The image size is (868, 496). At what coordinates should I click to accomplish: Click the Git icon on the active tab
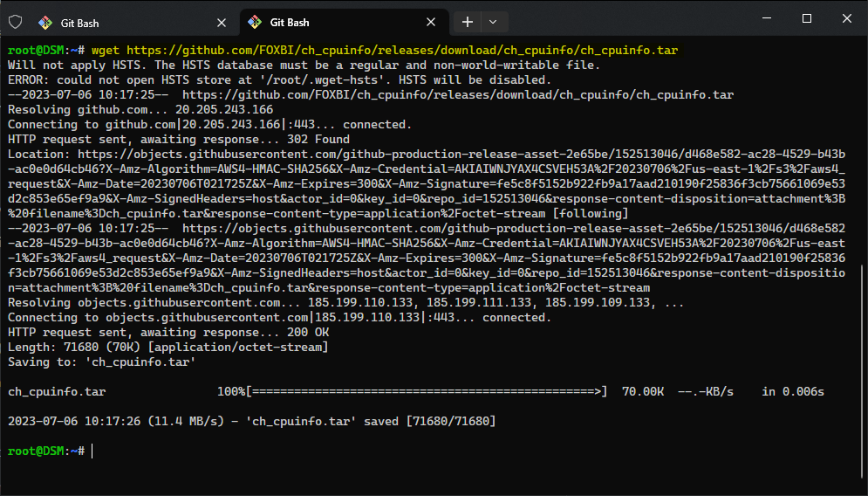click(x=255, y=22)
